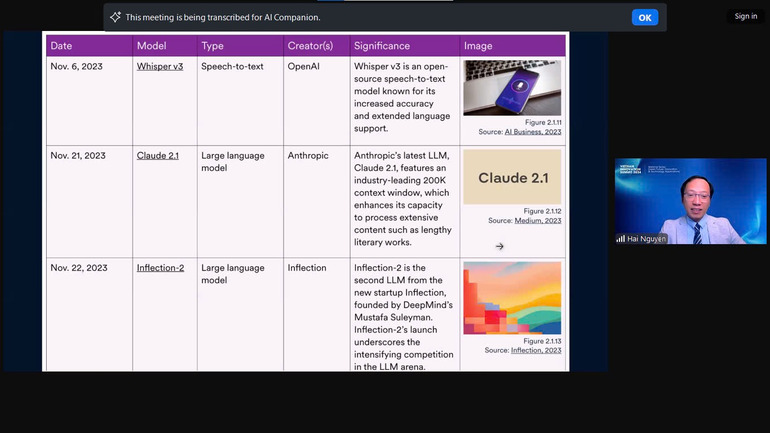Click the colorful Inflection-2 image

(x=511, y=298)
